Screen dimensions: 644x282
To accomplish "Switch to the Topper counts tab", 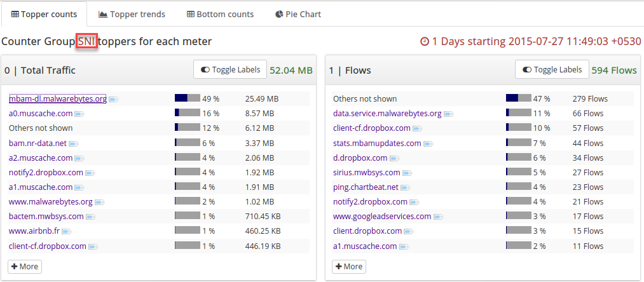I will point(44,15).
